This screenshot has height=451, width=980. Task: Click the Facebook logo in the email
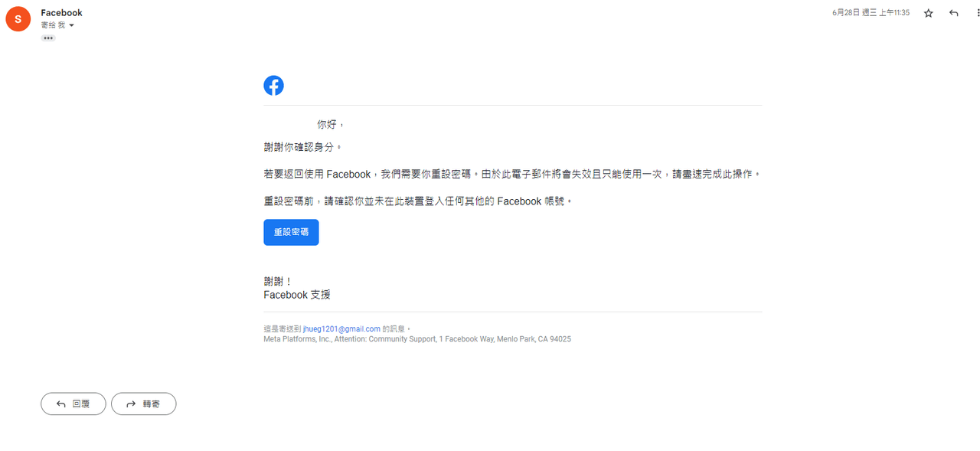[273, 86]
